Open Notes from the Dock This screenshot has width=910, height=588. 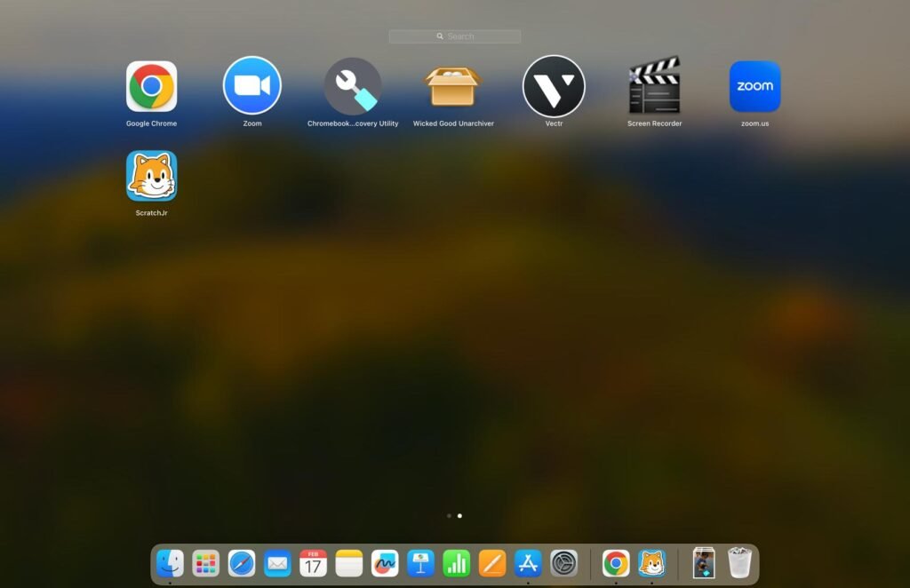(348, 563)
